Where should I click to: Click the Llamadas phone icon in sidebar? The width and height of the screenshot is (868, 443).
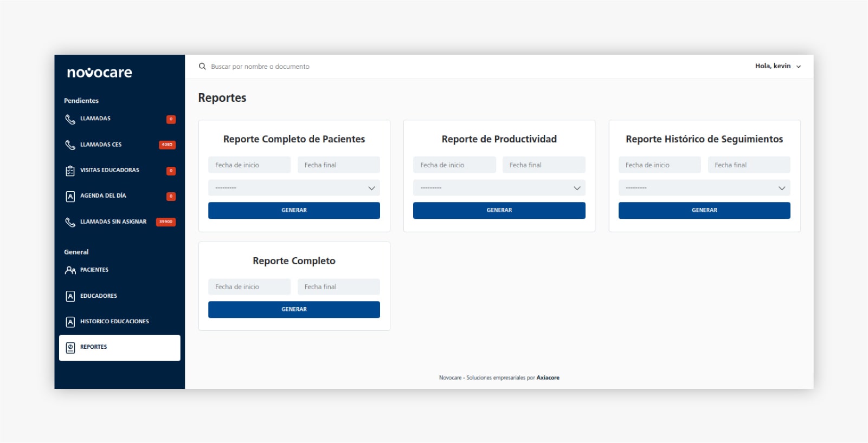(70, 119)
